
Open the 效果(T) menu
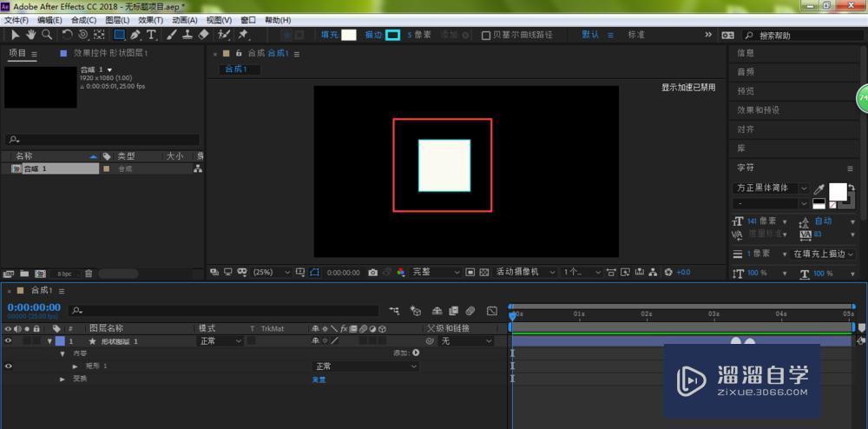click(150, 20)
